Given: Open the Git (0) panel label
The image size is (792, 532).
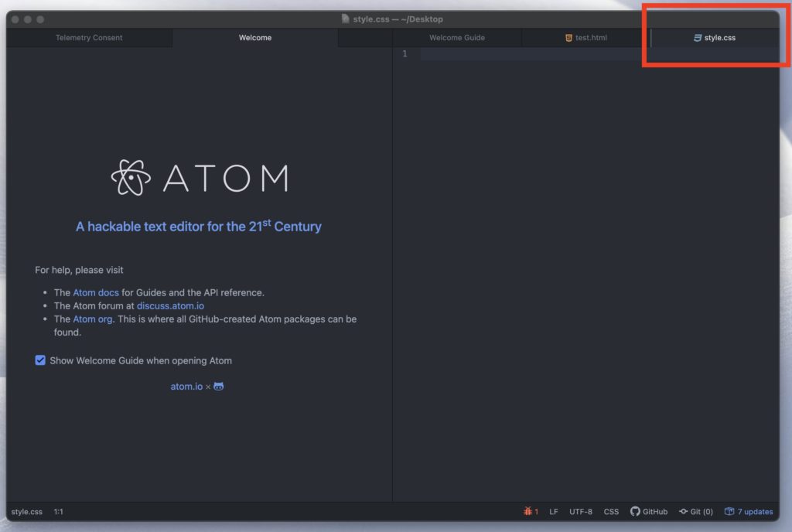Looking at the screenshot, I should click(x=702, y=512).
